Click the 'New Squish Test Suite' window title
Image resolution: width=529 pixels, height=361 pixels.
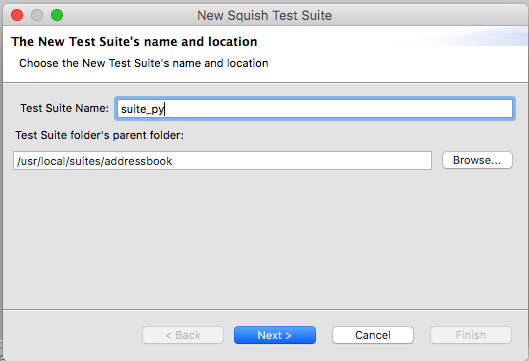pos(264,16)
